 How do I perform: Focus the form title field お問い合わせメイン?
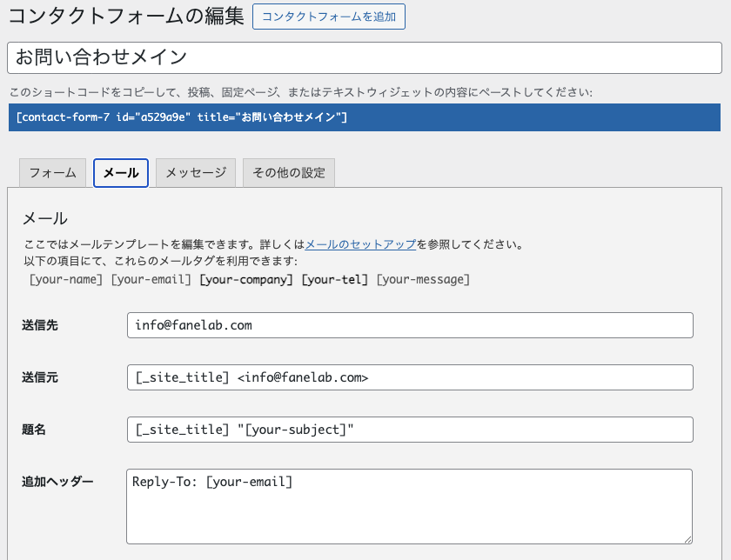pyautogui.click(x=365, y=58)
